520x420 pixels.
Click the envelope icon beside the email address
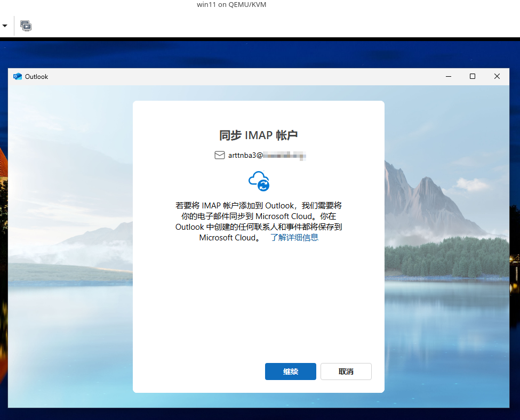[x=220, y=155]
